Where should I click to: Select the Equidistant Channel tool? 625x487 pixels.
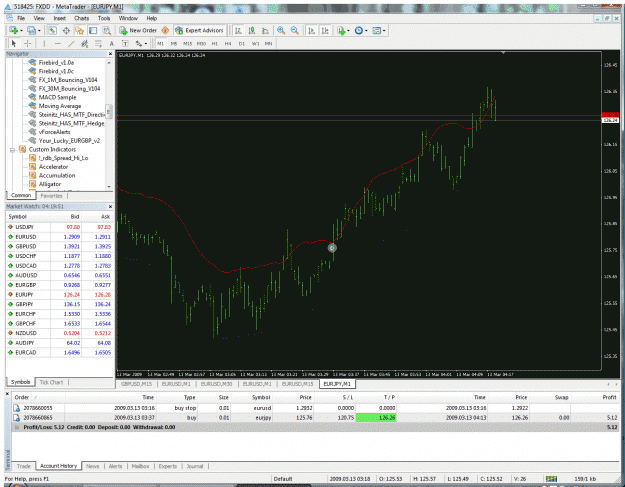(x=85, y=43)
